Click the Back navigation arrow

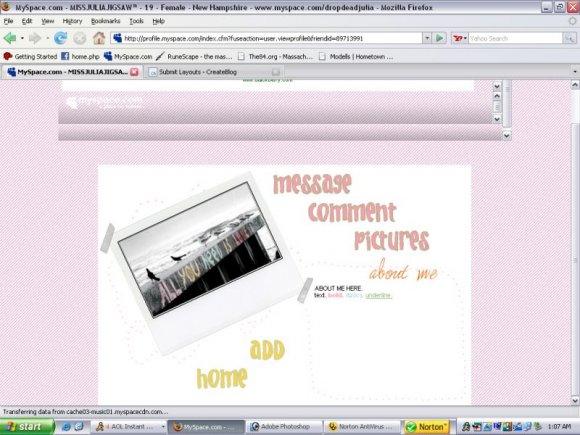(x=10, y=38)
